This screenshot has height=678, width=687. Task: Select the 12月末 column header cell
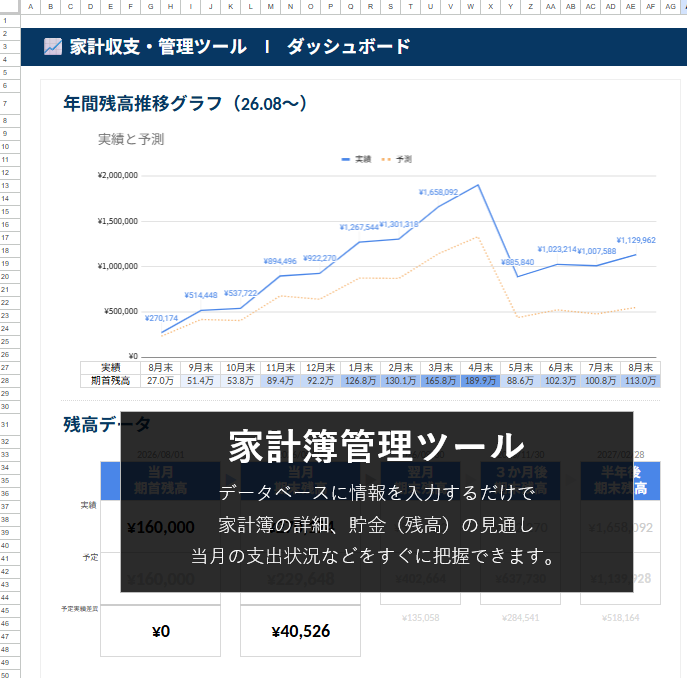point(321,368)
